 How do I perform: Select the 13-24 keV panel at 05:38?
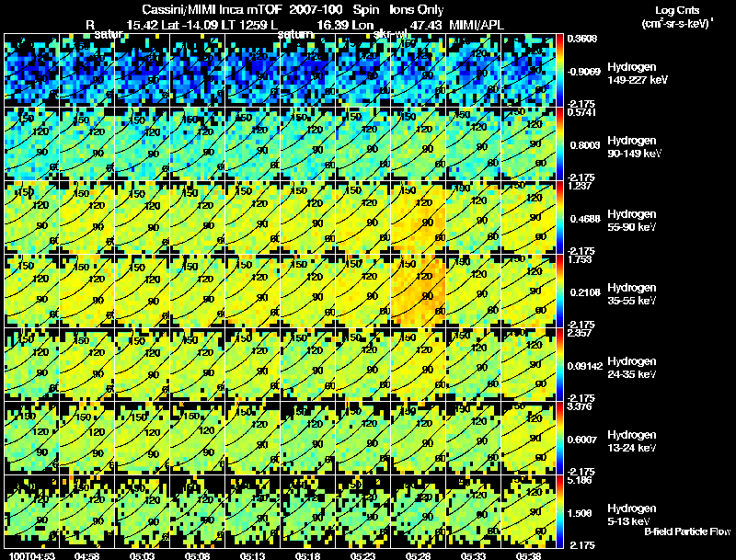click(x=528, y=439)
